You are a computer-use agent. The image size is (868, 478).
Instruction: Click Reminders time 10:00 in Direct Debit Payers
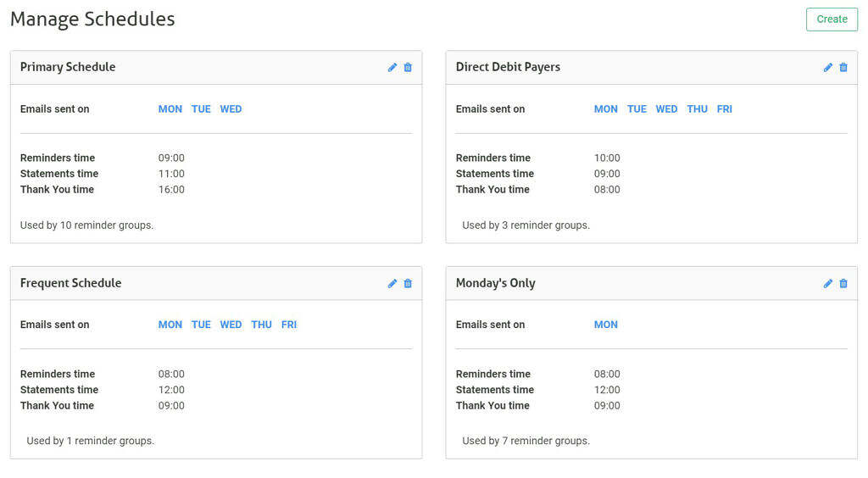point(607,158)
